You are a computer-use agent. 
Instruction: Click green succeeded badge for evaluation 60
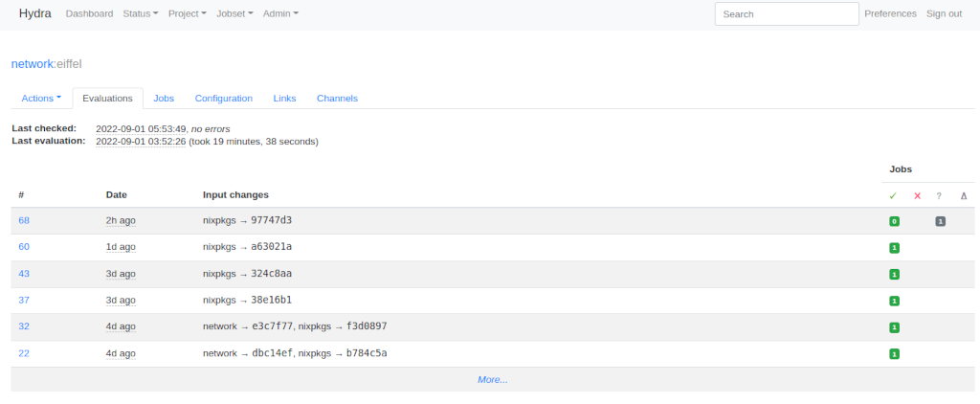tap(894, 247)
